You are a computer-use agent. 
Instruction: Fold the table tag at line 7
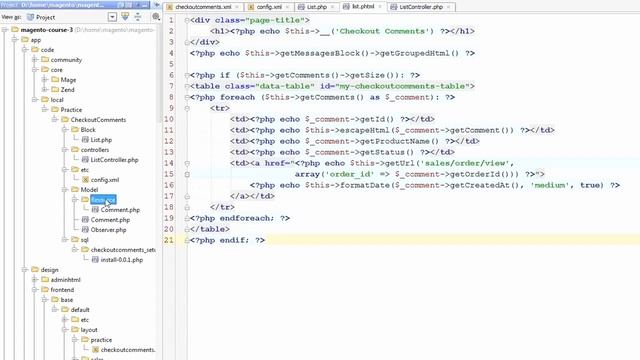coord(187,86)
